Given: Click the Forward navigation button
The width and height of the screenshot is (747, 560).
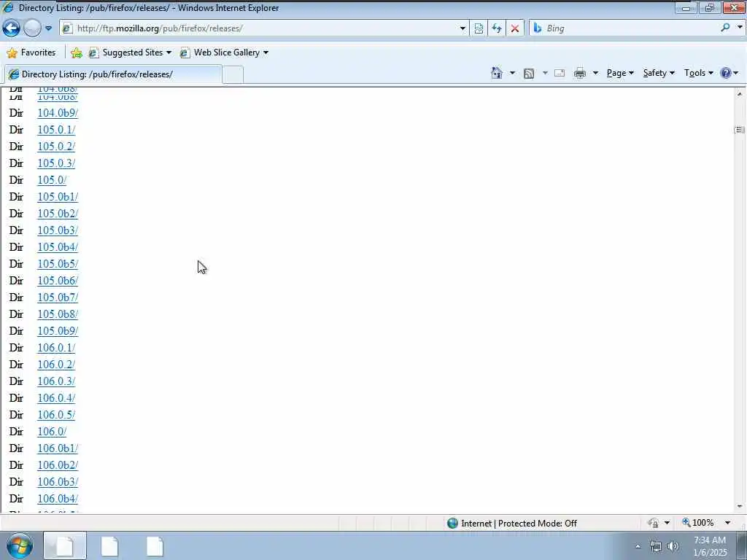Looking at the screenshot, I should point(32,28).
